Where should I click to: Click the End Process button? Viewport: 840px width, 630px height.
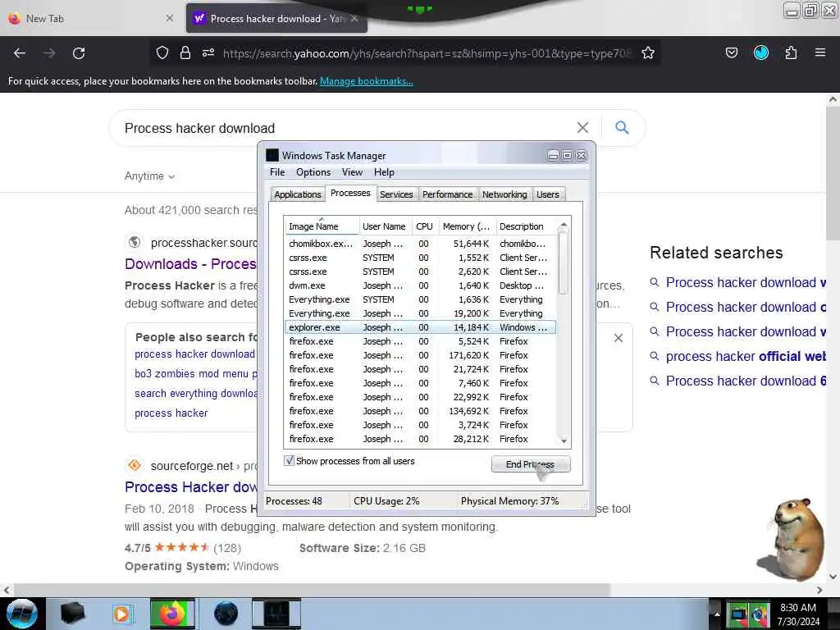click(531, 464)
